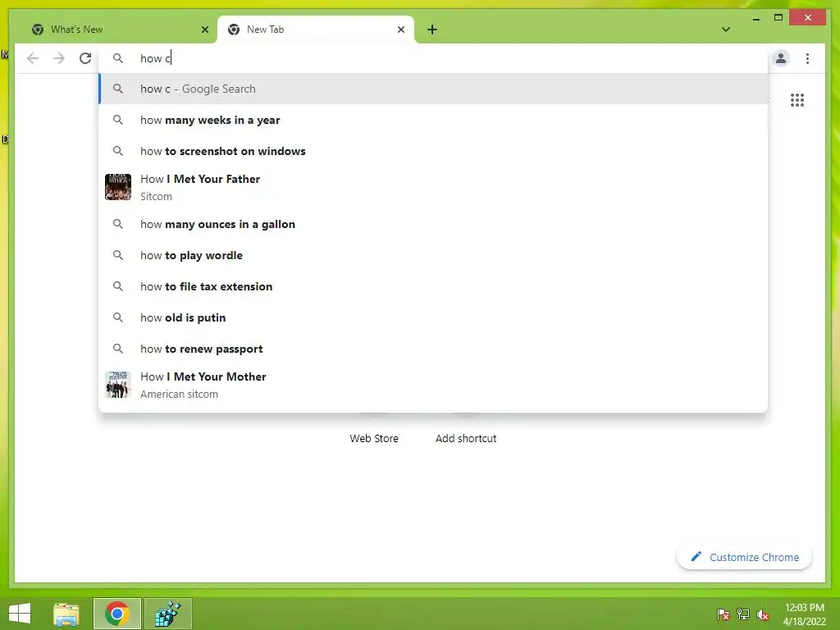The image size is (840, 630).
Task: Pick 'how to play wordle' suggestion
Action: (433, 255)
